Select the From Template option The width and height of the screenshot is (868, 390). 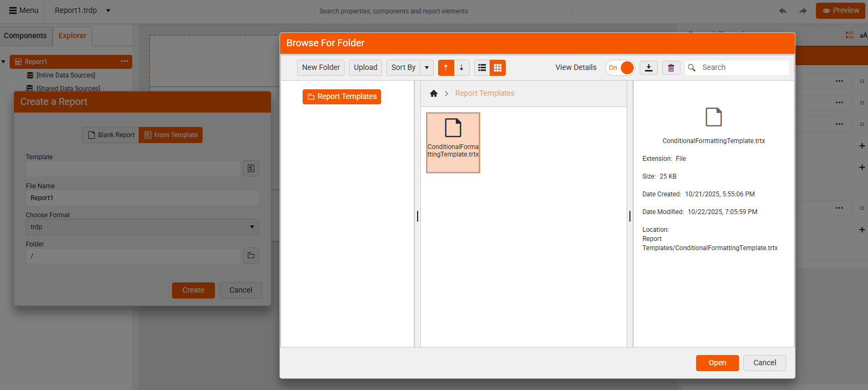pyautogui.click(x=171, y=135)
